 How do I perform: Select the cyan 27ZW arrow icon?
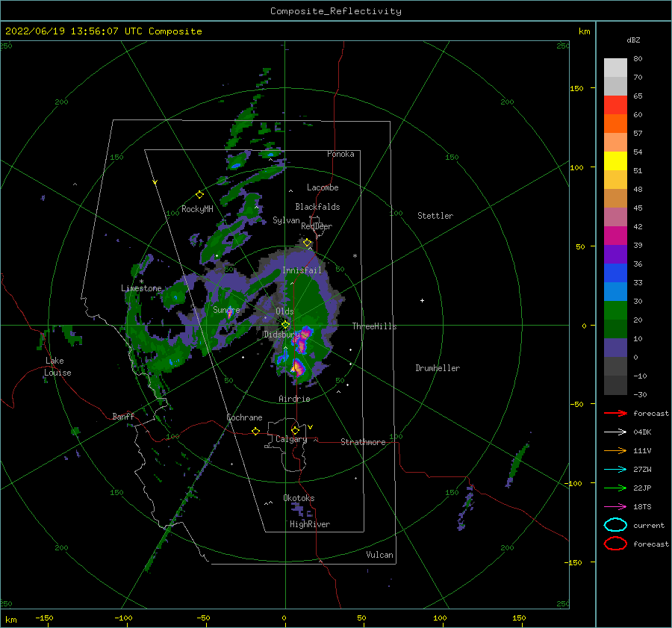tap(615, 470)
